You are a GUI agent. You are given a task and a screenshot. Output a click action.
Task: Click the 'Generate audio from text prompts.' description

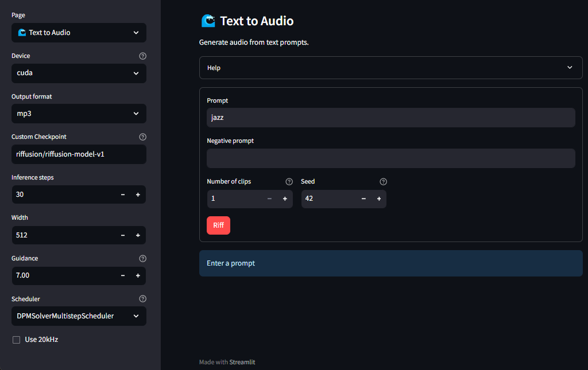point(254,42)
